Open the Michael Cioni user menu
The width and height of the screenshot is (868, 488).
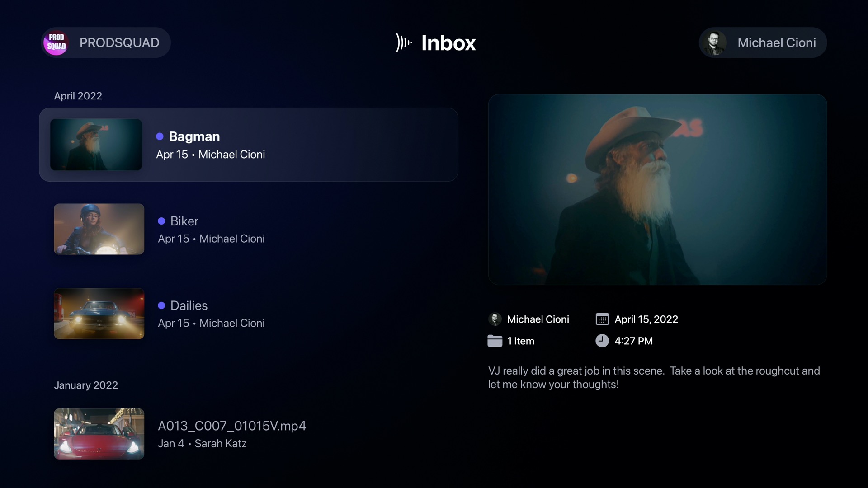pyautogui.click(x=776, y=42)
